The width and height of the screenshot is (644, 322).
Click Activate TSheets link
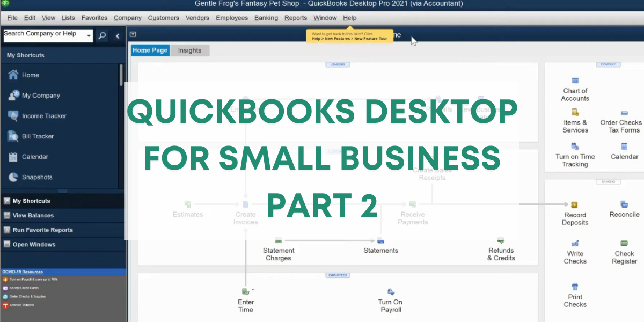tap(21, 305)
